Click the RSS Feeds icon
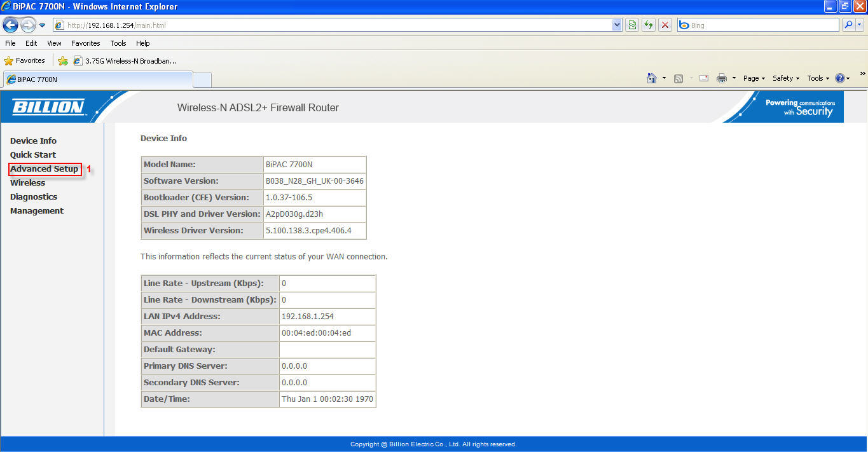 point(679,78)
